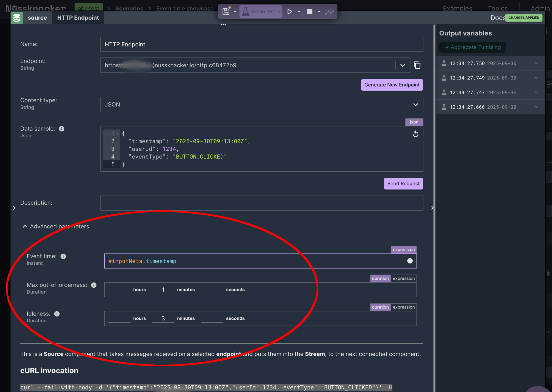Click info icon next to Data sample
552x392 pixels.
[62, 129]
